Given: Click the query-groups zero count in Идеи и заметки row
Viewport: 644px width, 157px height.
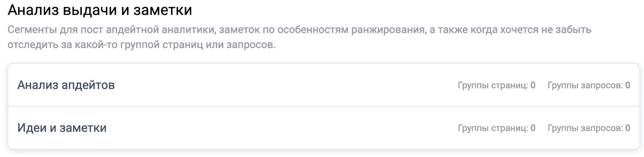Looking at the screenshot, I should tap(628, 128).
